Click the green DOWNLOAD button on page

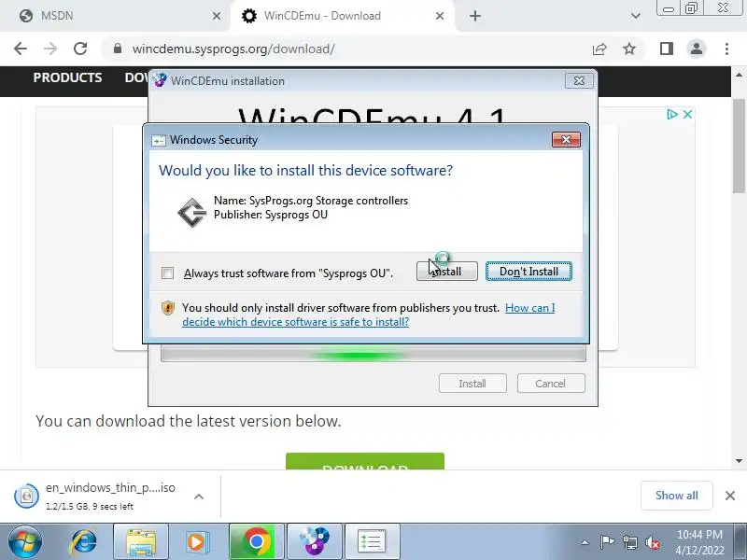[x=365, y=461]
